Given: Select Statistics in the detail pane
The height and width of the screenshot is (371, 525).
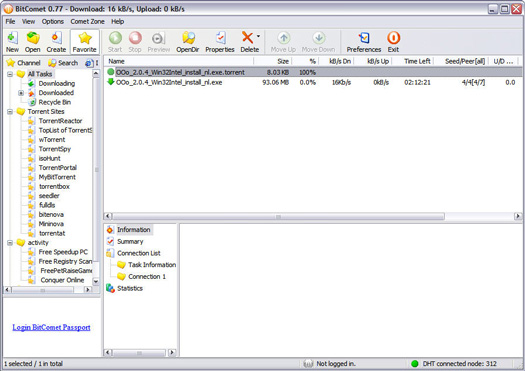Looking at the screenshot, I should point(130,288).
